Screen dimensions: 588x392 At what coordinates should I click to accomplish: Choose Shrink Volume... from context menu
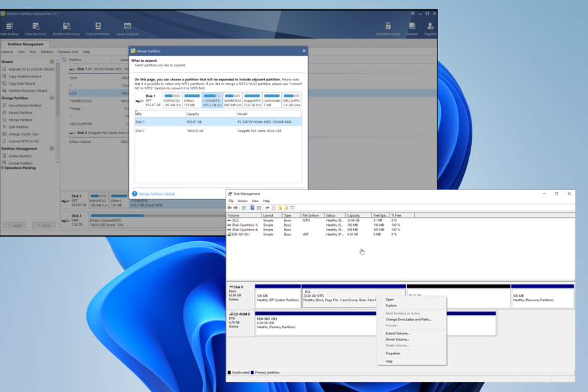397,340
